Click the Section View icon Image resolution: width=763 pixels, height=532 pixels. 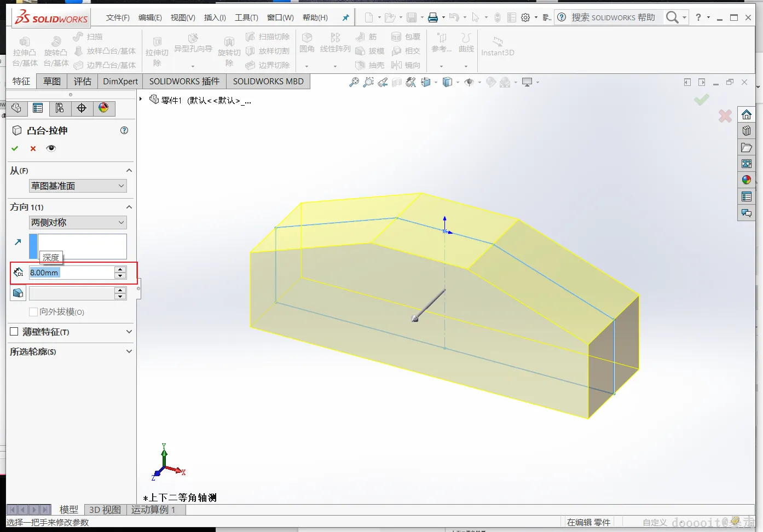click(x=397, y=82)
